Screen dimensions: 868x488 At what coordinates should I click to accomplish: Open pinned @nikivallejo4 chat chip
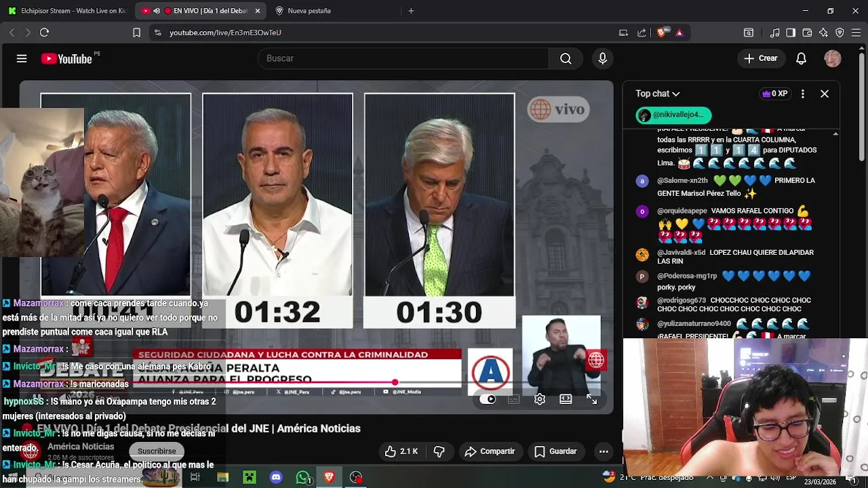(673, 115)
